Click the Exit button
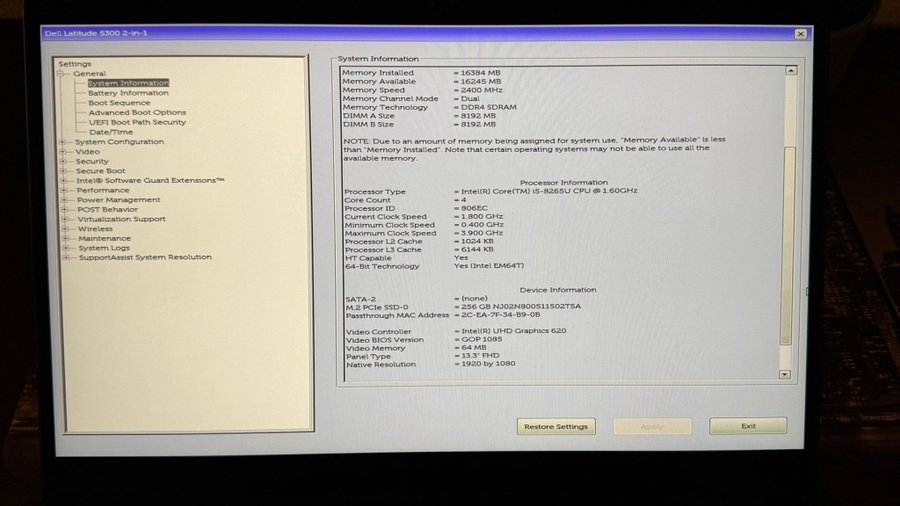This screenshot has height=506, width=900. [x=748, y=426]
